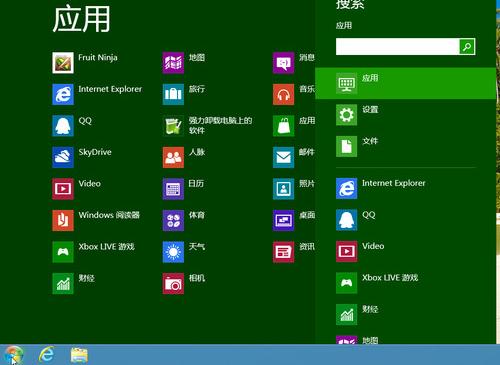Open 财经 (Finance) in the left apps column
Viewport: 500px width, 365px height.
click(x=74, y=283)
